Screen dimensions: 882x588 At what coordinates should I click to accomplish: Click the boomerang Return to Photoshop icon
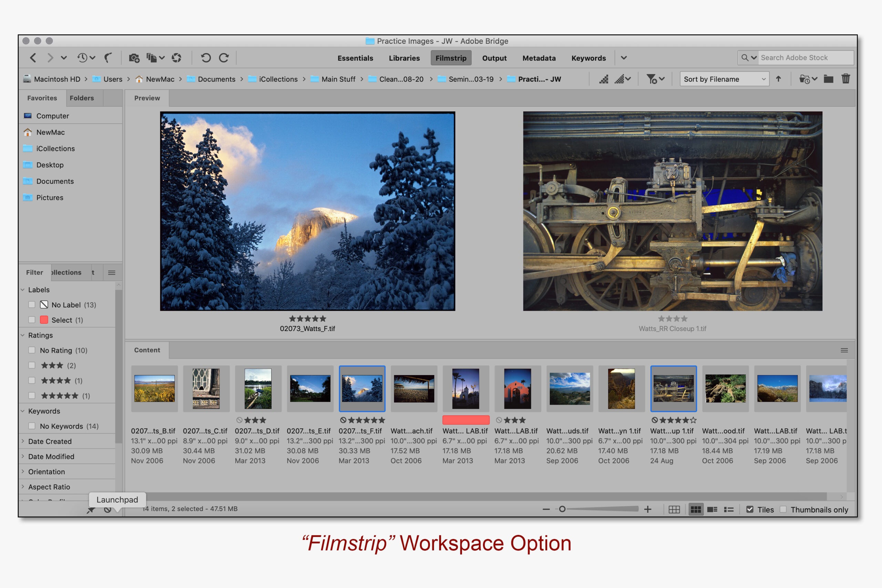108,58
